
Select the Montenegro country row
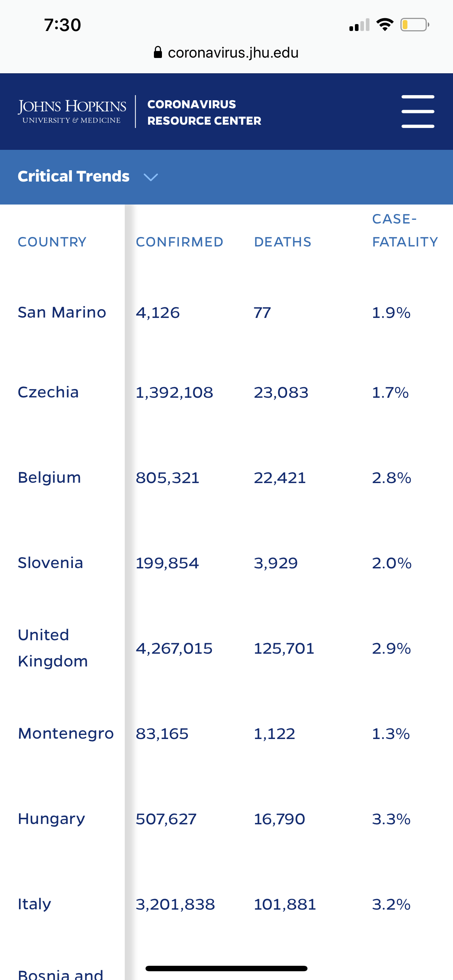click(x=66, y=734)
